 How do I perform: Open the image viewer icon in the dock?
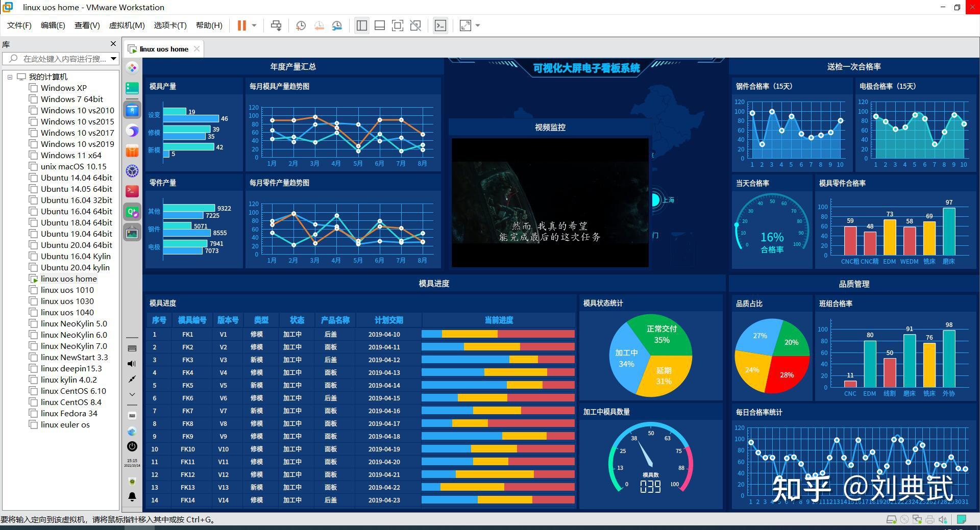(132, 233)
